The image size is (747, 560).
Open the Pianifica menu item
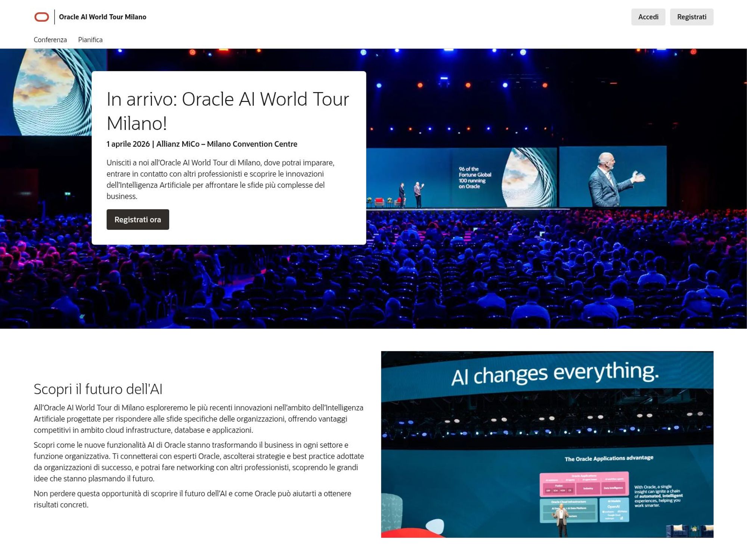pos(90,40)
